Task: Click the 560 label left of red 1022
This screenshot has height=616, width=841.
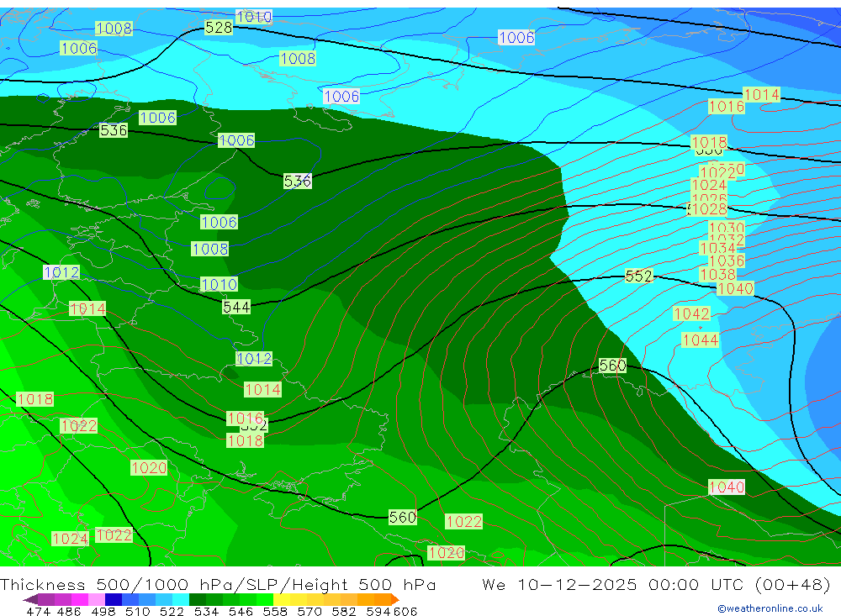Action: [x=402, y=517]
